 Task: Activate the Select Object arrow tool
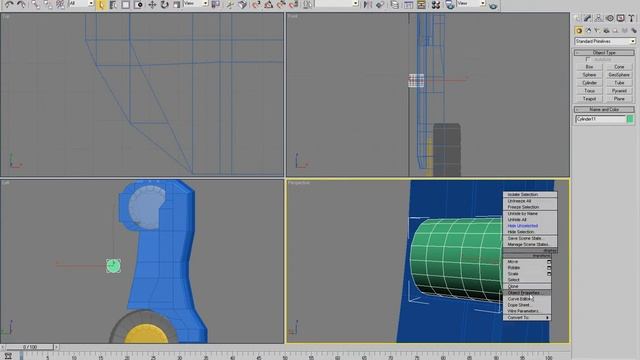[x=101, y=4]
